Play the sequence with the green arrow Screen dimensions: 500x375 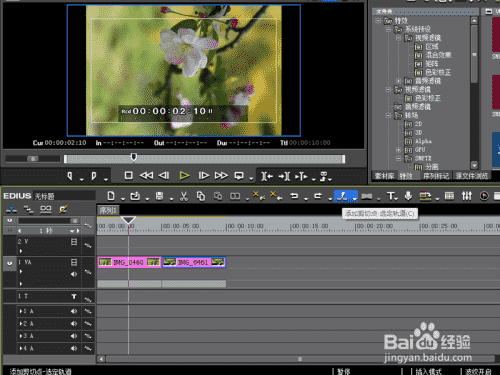pyautogui.click(x=184, y=175)
